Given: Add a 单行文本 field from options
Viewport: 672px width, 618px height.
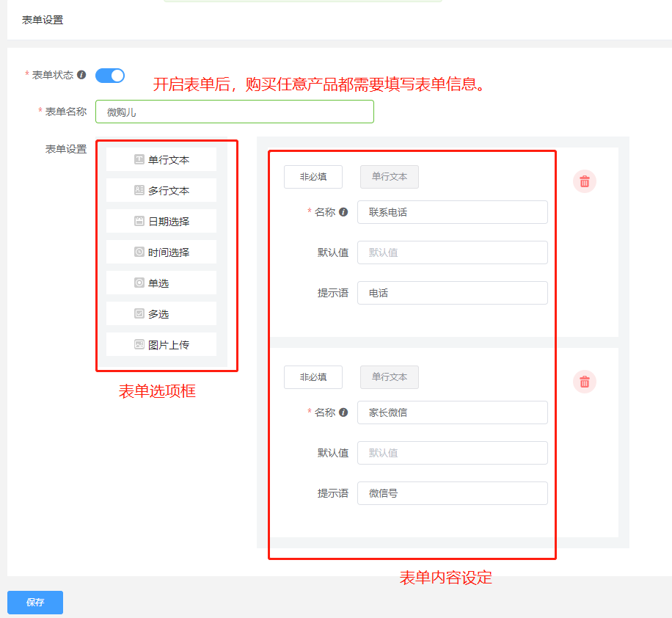Looking at the screenshot, I should point(161,159).
